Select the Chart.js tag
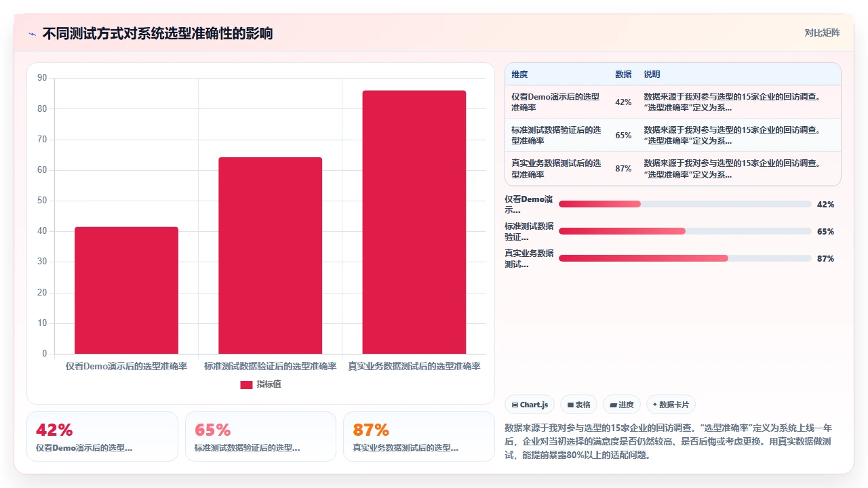The height and width of the screenshot is (488, 868). [530, 405]
